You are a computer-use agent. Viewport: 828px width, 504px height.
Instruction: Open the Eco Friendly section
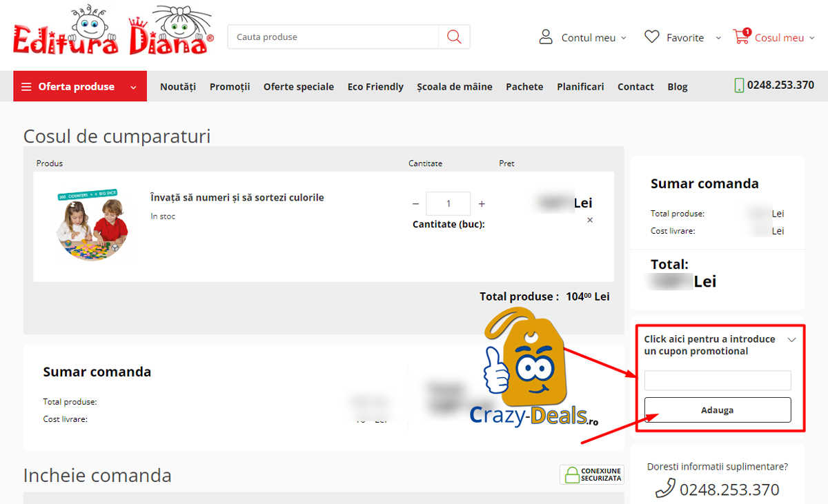pyautogui.click(x=375, y=87)
